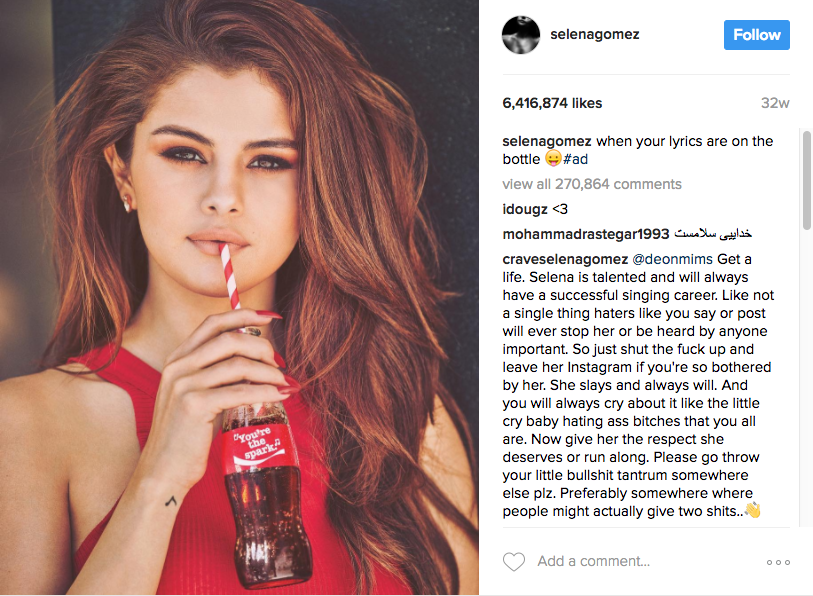813x596 pixels.
Task: Open the three-dot more options menu
Action: pyautogui.click(x=778, y=562)
